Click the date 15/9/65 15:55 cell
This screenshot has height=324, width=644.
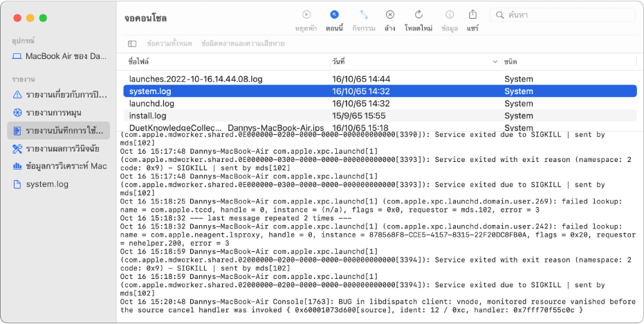[358, 116]
